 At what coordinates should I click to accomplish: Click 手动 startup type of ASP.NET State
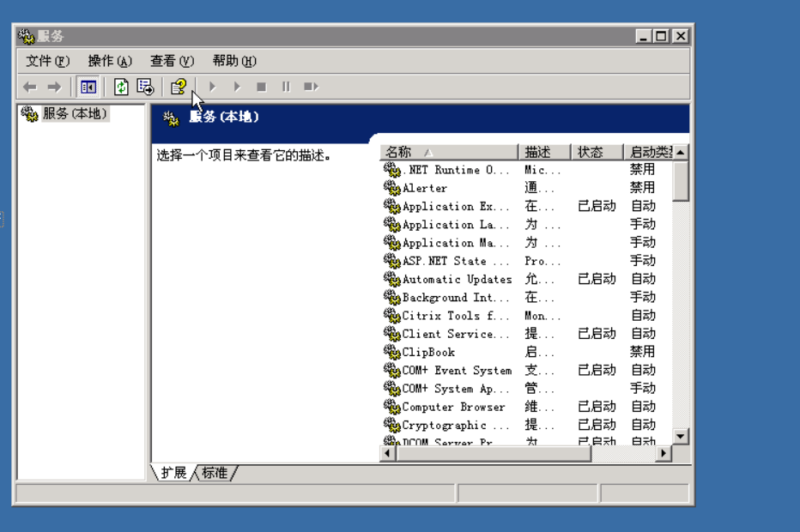pyautogui.click(x=642, y=261)
